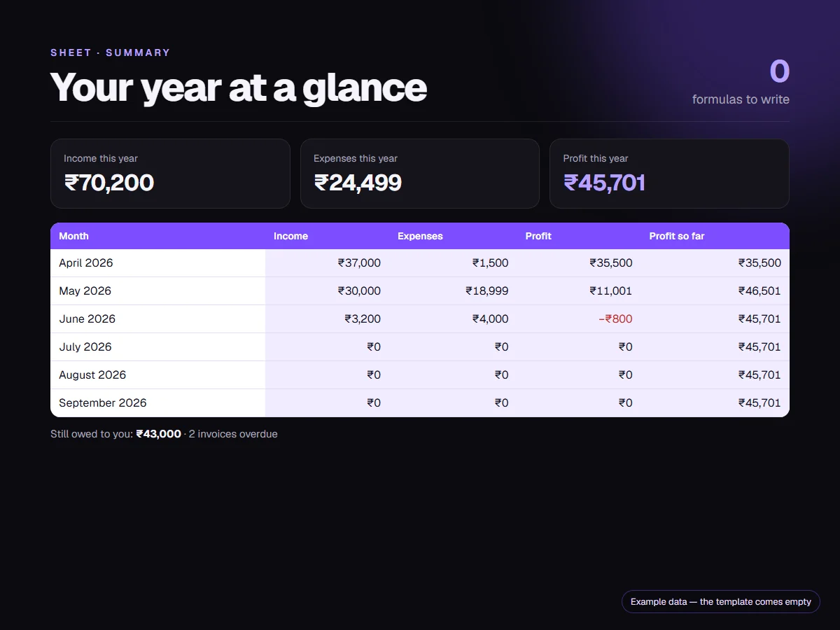840x630 pixels.
Task: Select the 'June 2026' row label
Action: (87, 319)
